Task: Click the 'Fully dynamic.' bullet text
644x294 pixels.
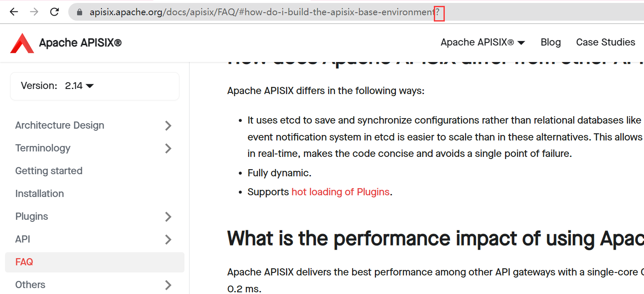Action: click(x=279, y=173)
